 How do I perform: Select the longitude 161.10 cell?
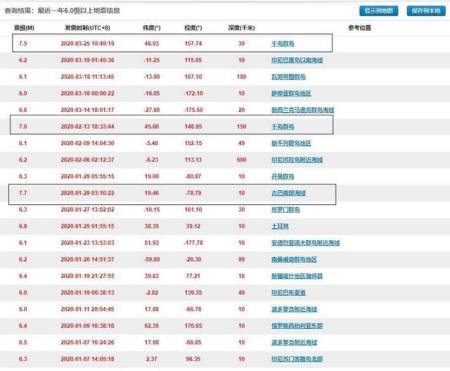pos(193,210)
